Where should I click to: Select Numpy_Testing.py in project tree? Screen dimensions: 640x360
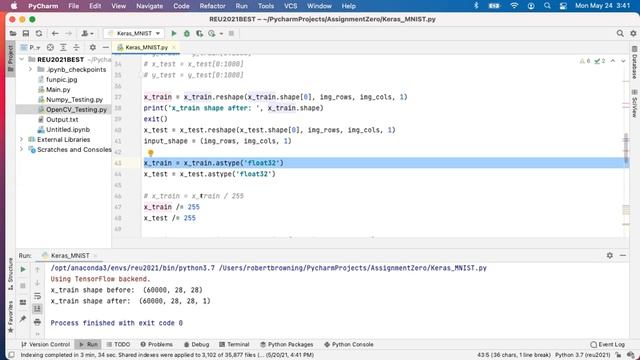74,100
